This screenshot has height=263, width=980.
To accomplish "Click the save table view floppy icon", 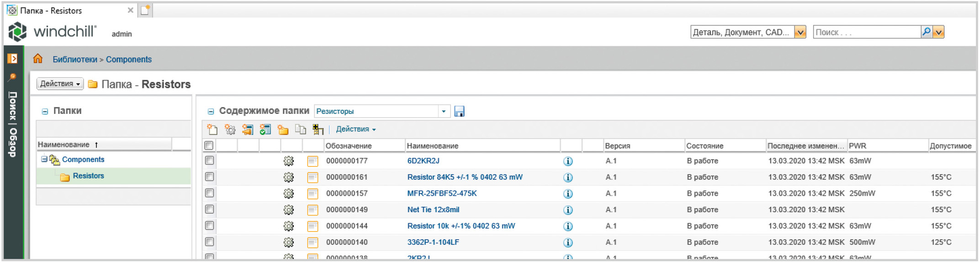I will click(x=459, y=111).
